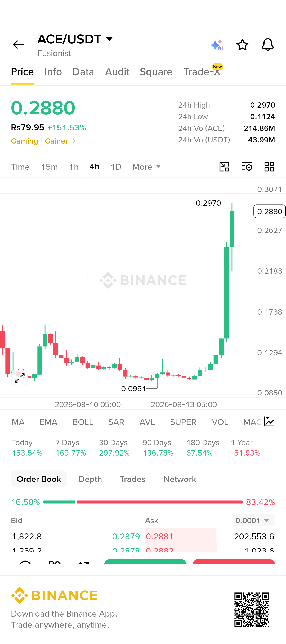
Task: Open the AI assistant sparkle icon
Action: click(217, 45)
